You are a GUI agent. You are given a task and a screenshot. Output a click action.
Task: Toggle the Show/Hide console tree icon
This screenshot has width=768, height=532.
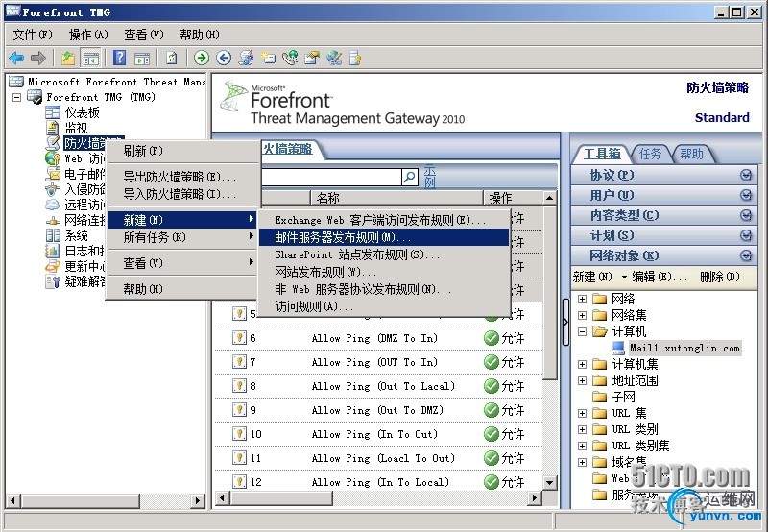90,59
